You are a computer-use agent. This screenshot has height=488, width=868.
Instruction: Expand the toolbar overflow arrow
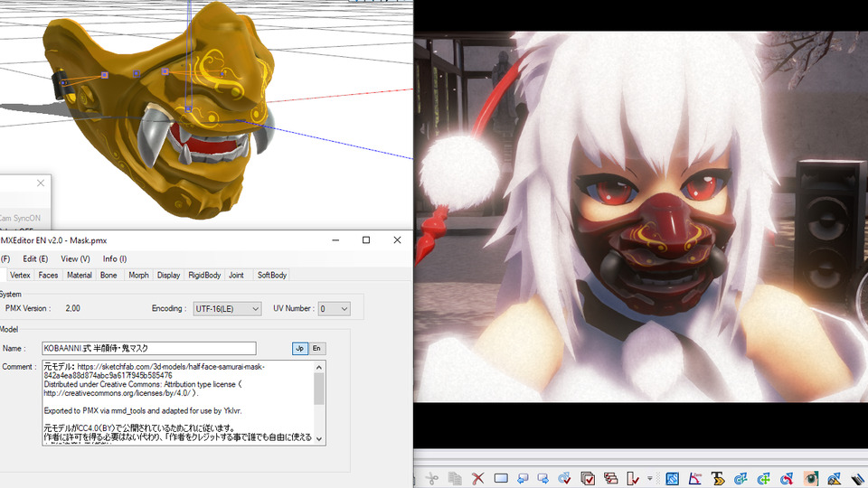click(x=650, y=478)
